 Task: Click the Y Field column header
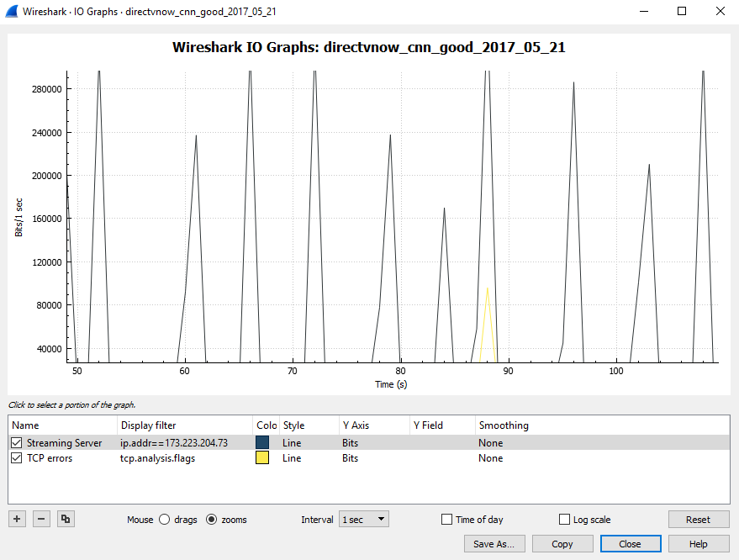coord(442,425)
